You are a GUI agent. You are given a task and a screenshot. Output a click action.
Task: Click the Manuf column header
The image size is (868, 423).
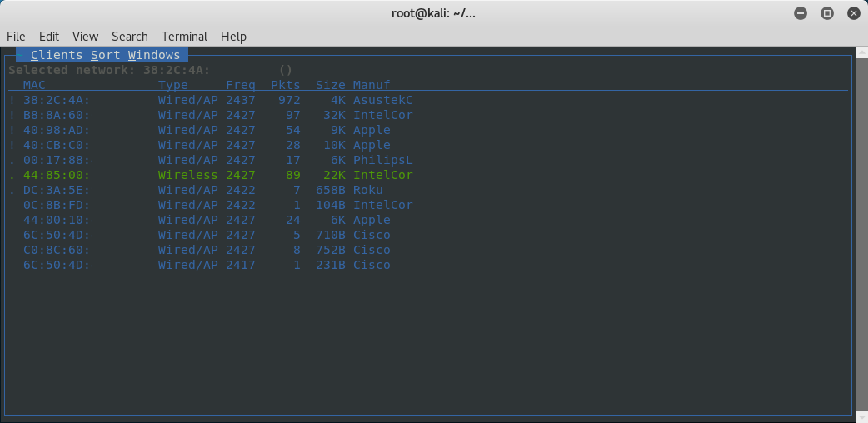tap(372, 85)
